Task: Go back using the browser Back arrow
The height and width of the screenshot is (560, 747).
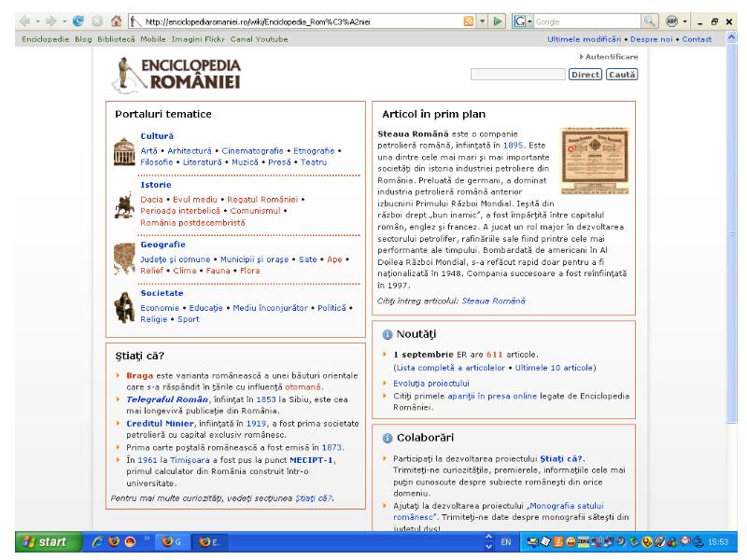Action: pyautogui.click(x=25, y=21)
